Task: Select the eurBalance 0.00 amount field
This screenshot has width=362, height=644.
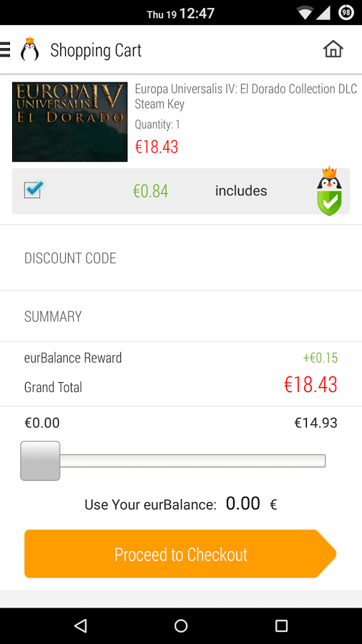Action: click(x=243, y=504)
